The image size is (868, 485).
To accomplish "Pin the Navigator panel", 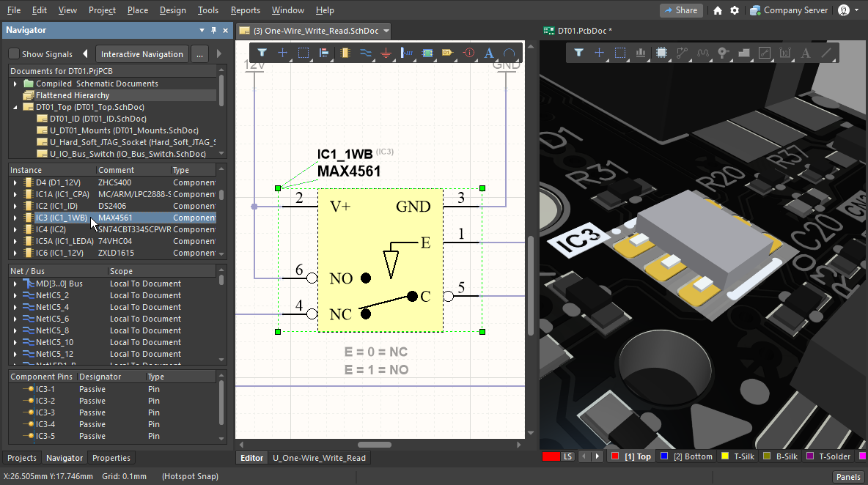I will pos(214,30).
